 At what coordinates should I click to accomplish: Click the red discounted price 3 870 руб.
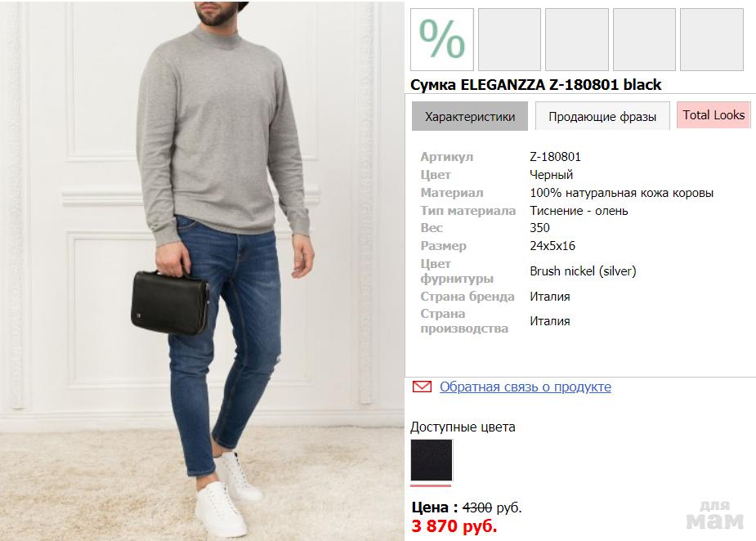click(454, 525)
